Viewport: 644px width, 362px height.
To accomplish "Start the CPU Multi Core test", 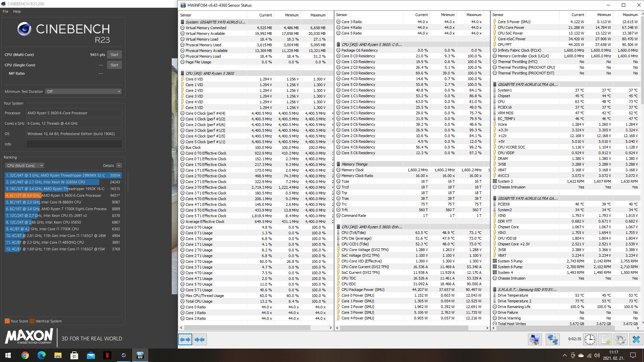I will [114, 55].
